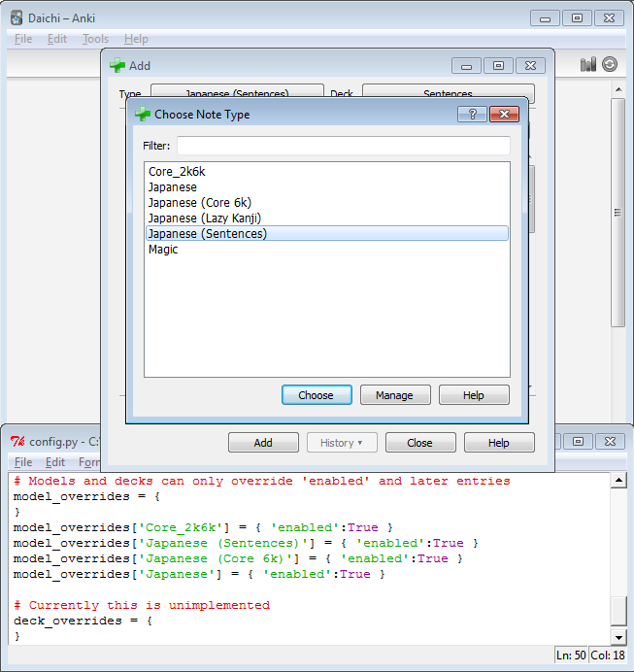Screen dimensions: 634x672
Task: Maximize the Add window
Action: (x=499, y=66)
